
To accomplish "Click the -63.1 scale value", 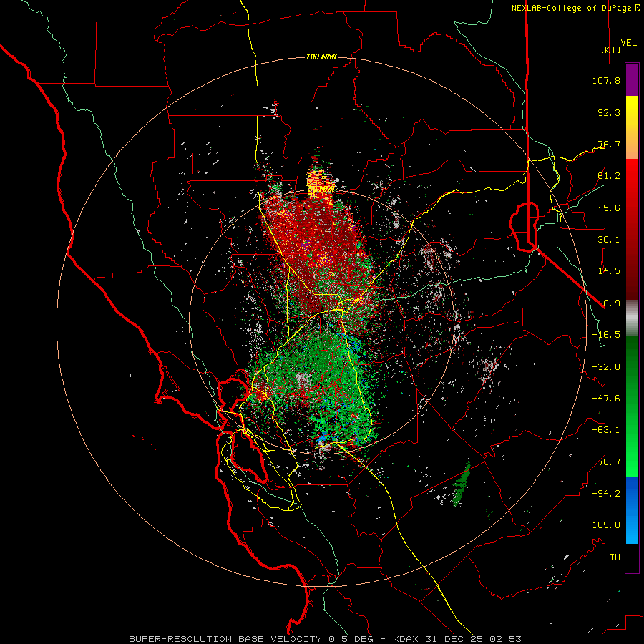I will coord(606,430).
